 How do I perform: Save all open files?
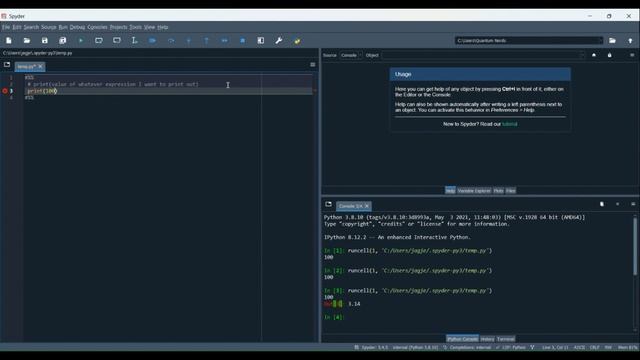(62, 40)
